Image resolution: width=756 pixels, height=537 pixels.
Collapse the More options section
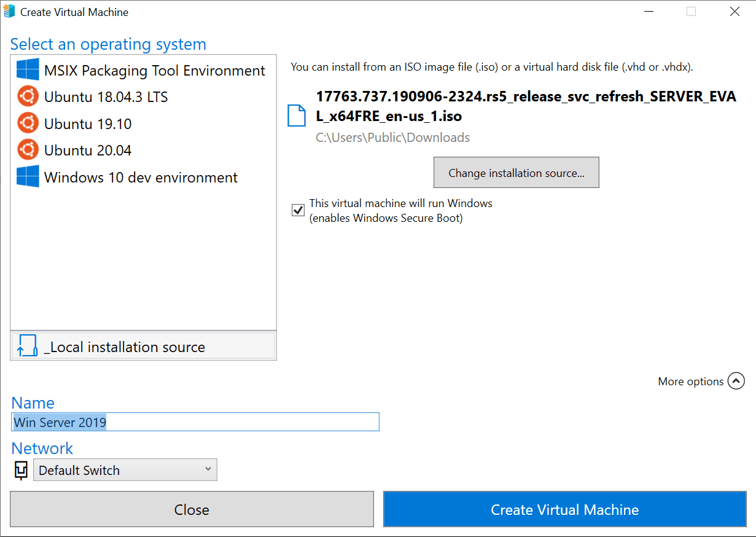tap(736, 381)
